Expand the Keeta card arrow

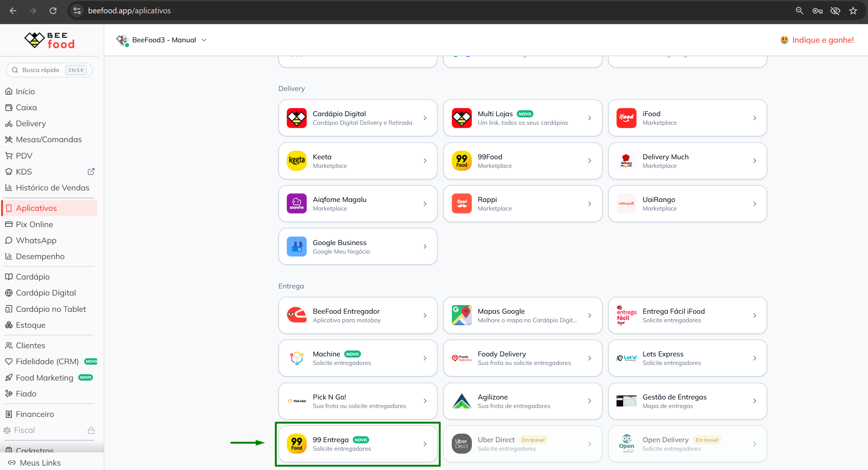[x=425, y=161]
